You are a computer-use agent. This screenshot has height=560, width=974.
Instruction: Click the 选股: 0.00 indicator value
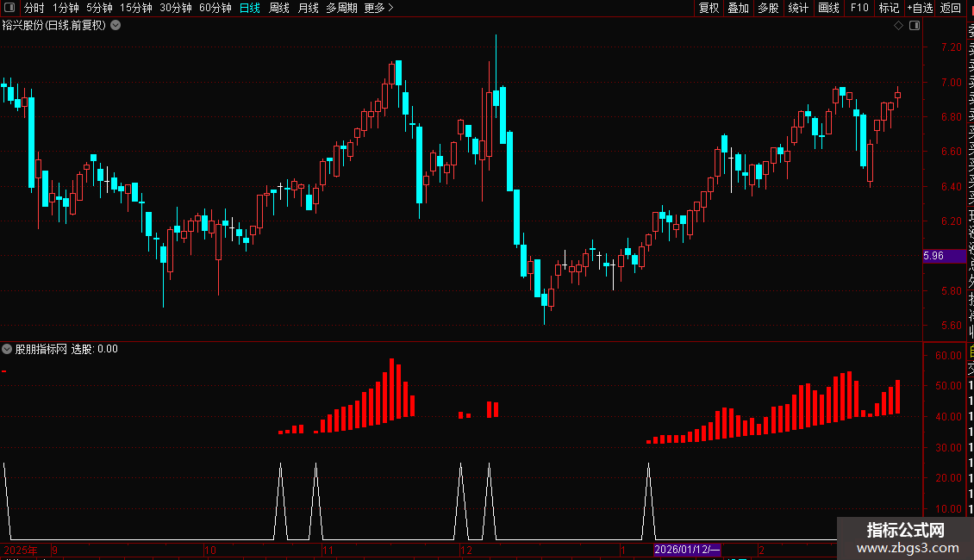95,349
